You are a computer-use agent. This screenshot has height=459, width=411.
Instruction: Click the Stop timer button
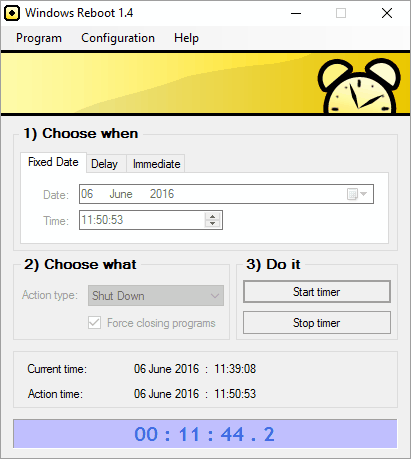pyautogui.click(x=317, y=323)
